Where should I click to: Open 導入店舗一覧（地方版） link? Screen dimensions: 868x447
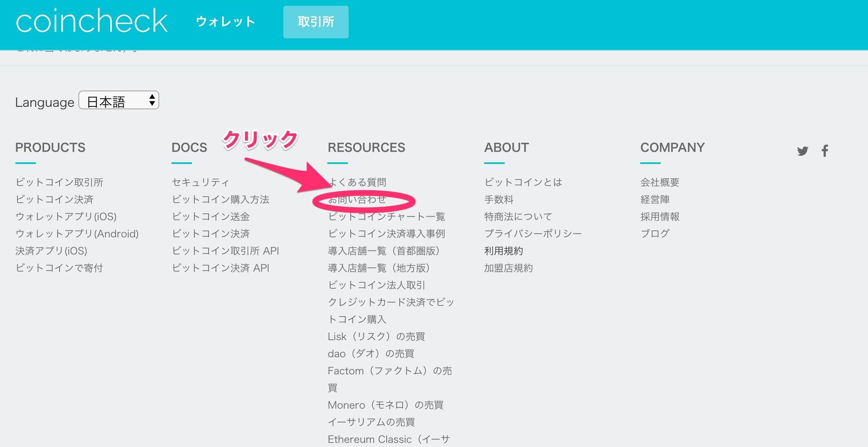(379, 268)
